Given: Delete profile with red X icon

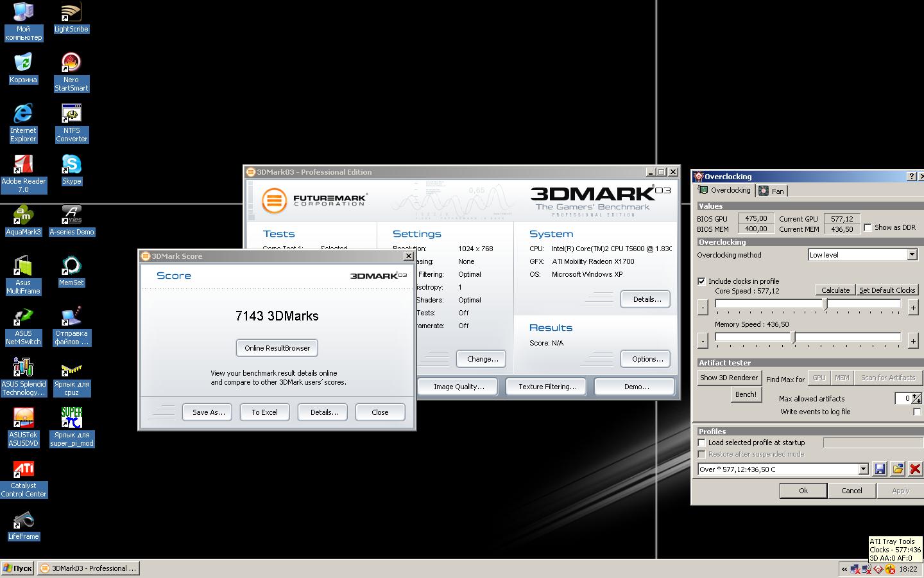Looking at the screenshot, I should click(915, 469).
